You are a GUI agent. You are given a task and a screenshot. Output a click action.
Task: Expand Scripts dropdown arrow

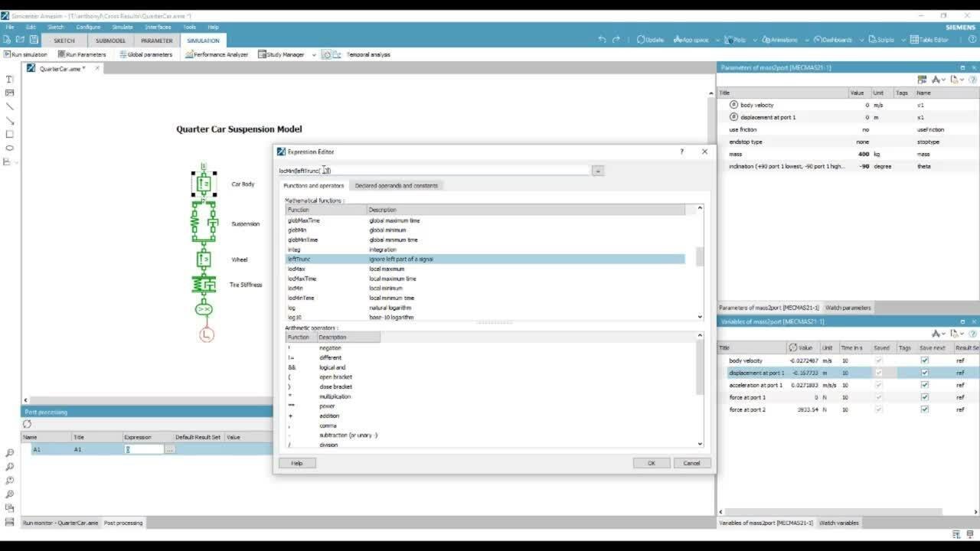(x=903, y=40)
